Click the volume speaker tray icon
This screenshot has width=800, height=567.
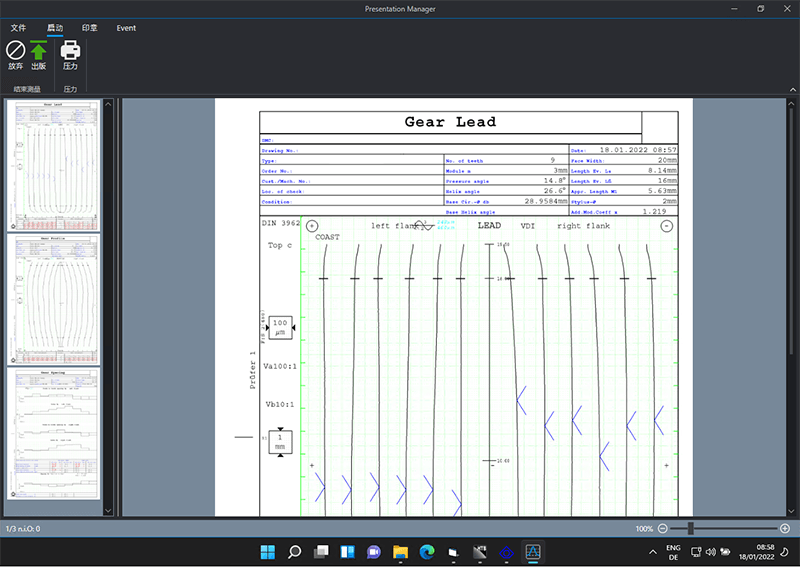click(710, 552)
